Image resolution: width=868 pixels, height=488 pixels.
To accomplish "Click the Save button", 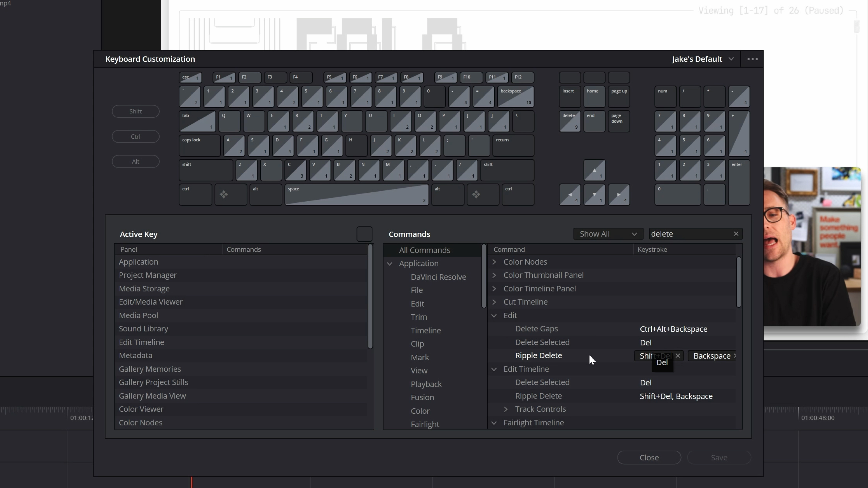I will pos(719,457).
